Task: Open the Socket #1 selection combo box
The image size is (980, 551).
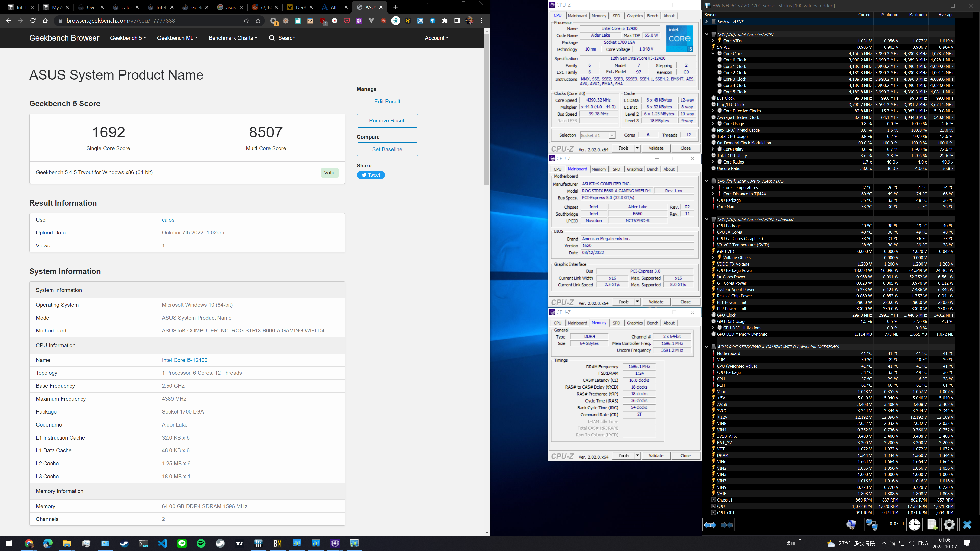Action: point(597,135)
